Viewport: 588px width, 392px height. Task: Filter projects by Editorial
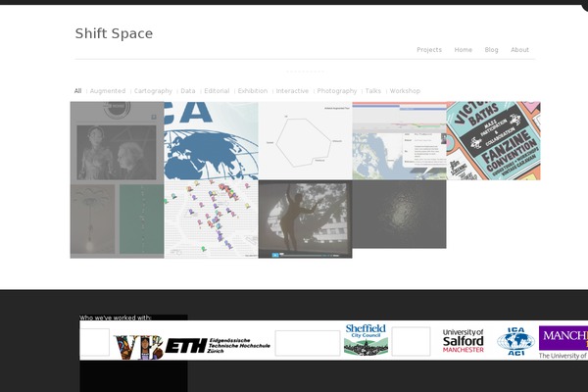(x=217, y=91)
